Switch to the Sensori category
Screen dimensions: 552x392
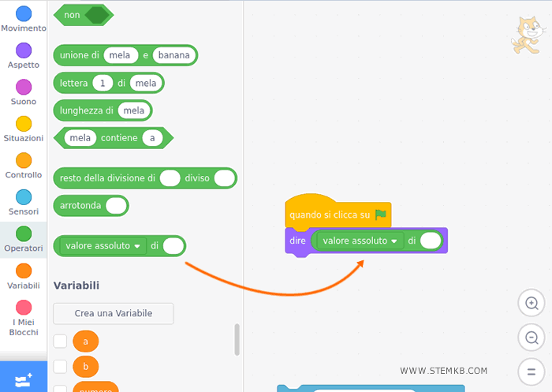tap(24, 197)
